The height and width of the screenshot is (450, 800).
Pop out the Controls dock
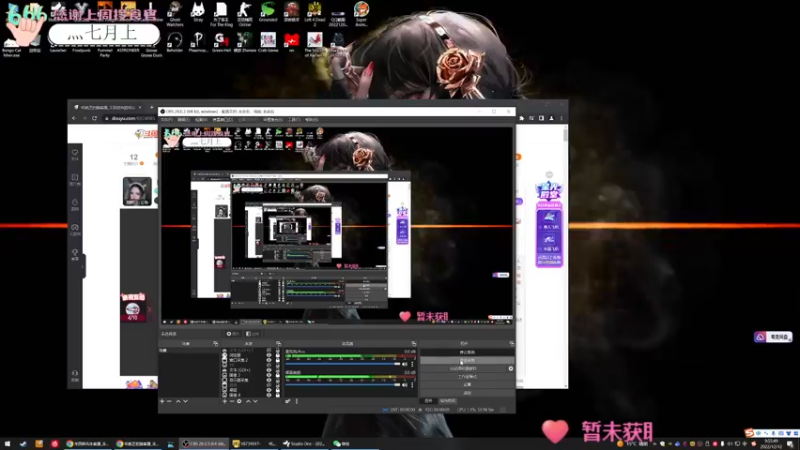pyautogui.click(x=512, y=343)
